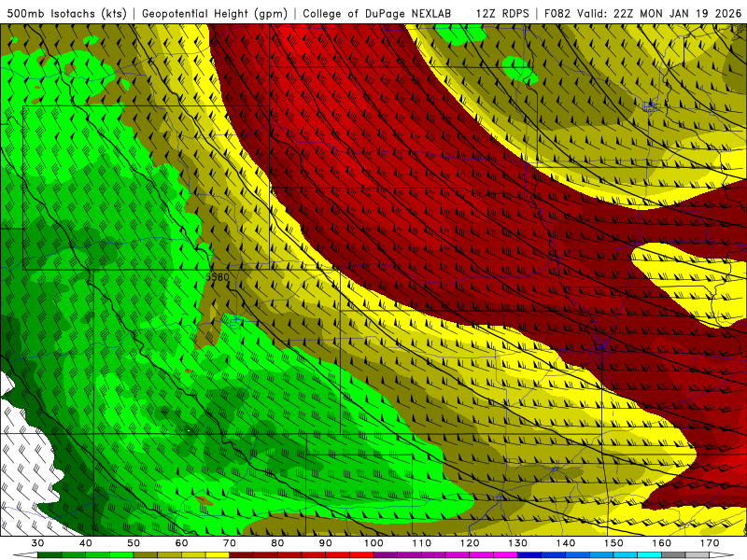Click the '120' label on the color scale
Screen dimensions: 747x560
[470, 543]
